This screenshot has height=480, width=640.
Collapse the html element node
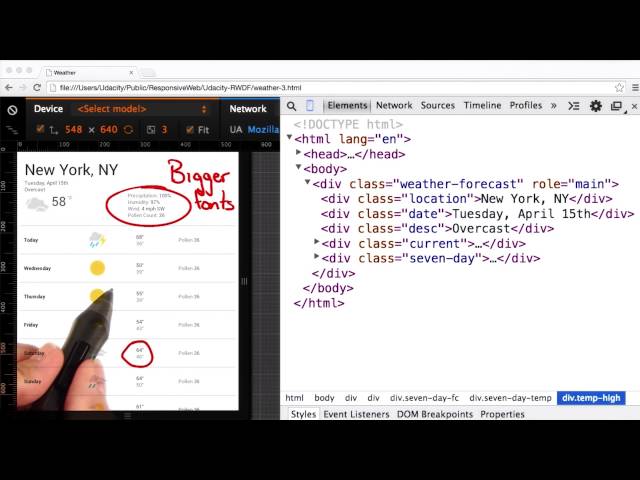[289, 138]
